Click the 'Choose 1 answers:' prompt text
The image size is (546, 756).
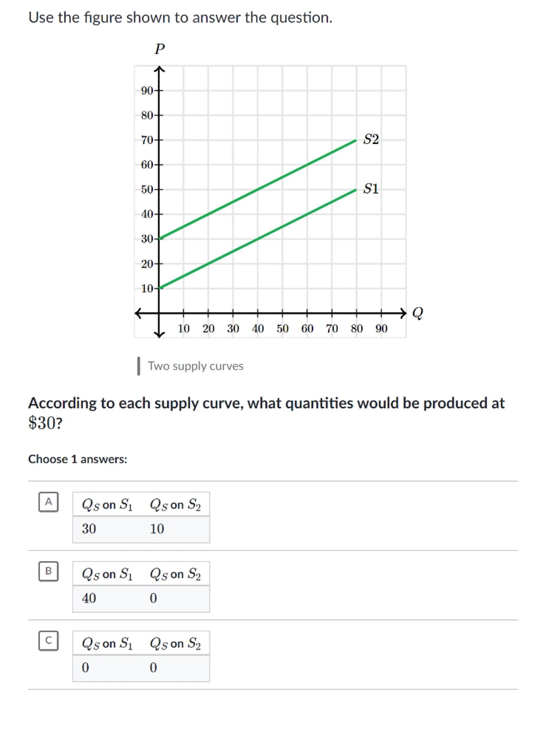click(x=78, y=459)
